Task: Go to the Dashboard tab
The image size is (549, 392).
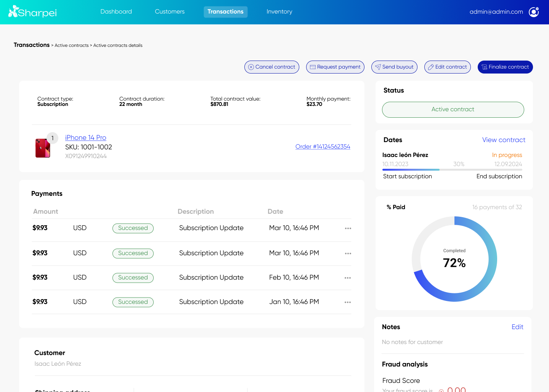Action: 116,12
